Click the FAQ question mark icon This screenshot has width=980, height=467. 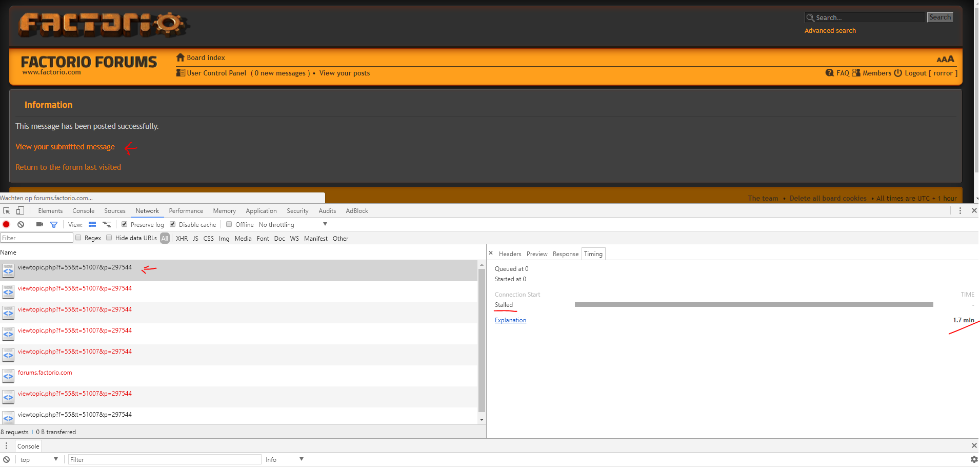[x=830, y=73]
